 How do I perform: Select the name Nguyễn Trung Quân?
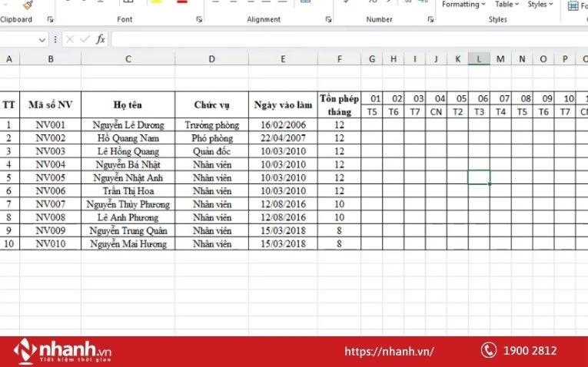128,230
